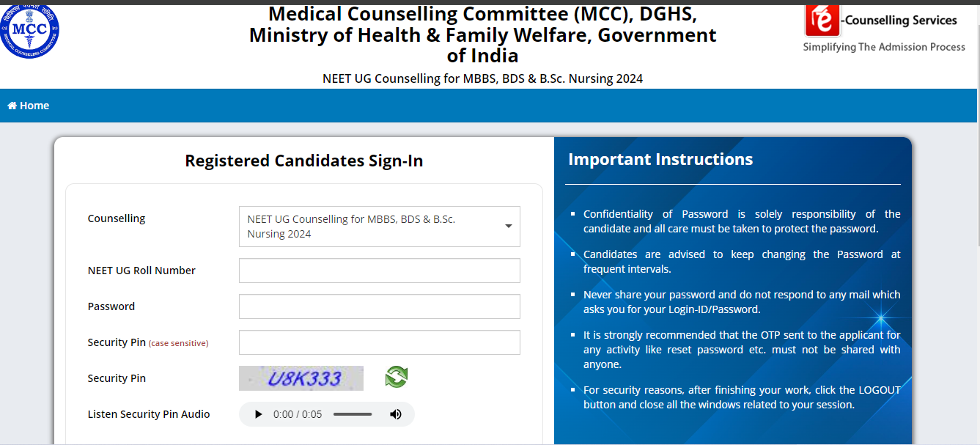Select the Home menu item

point(28,105)
